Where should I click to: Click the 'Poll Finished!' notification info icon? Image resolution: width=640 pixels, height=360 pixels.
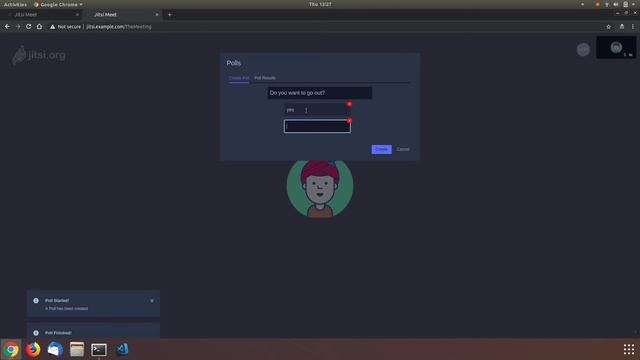click(36, 333)
